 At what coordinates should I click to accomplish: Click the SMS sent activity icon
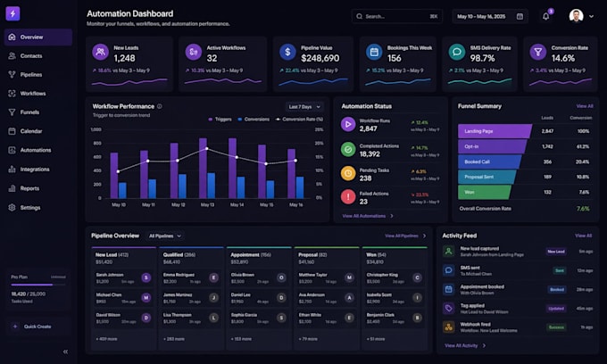coord(449,270)
